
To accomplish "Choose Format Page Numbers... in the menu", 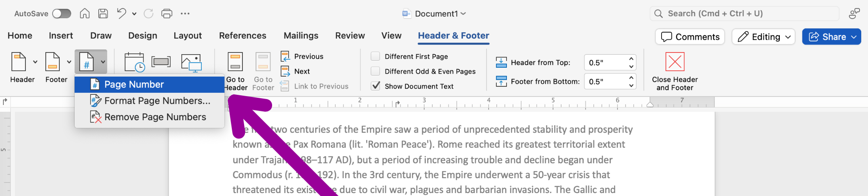I will point(150,101).
